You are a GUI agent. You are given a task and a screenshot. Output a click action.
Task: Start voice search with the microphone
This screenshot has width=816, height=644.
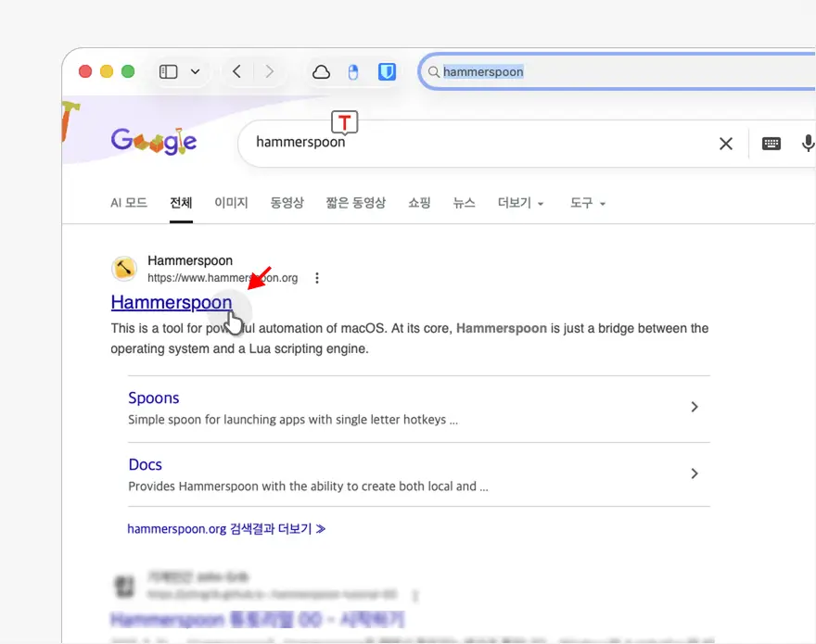pos(808,143)
